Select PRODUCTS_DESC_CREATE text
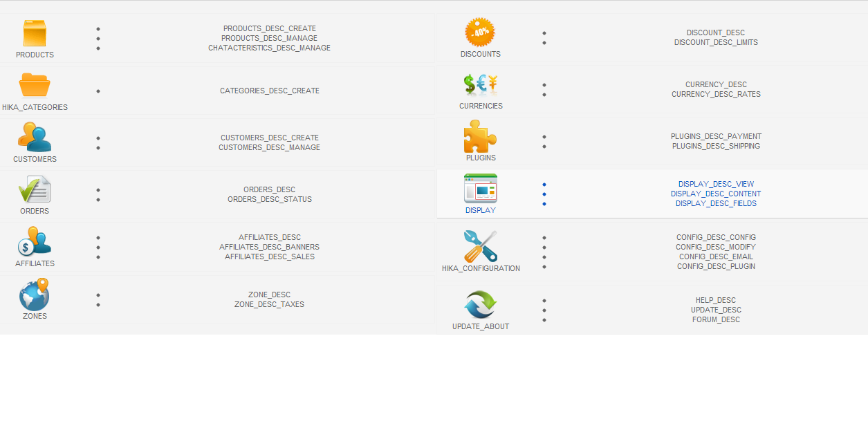The width and height of the screenshot is (868, 448). coord(270,28)
